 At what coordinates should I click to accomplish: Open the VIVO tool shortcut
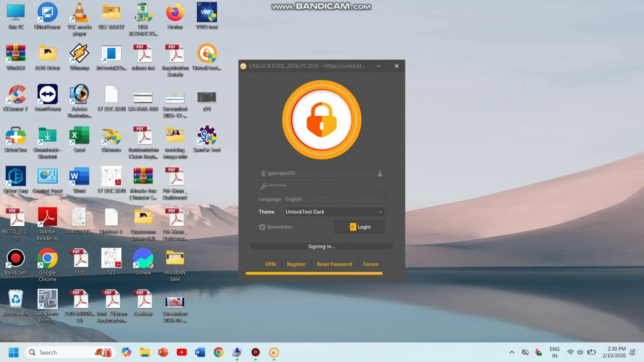[x=206, y=16]
